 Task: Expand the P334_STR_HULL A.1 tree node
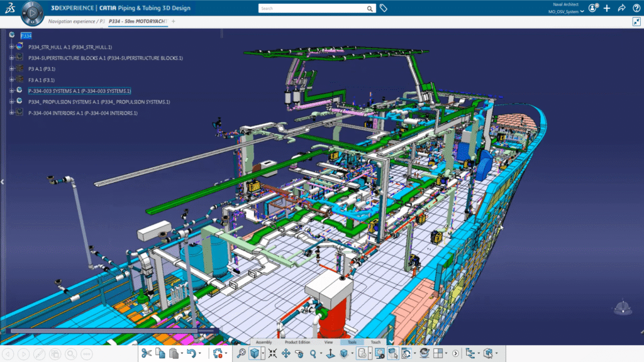11,47
